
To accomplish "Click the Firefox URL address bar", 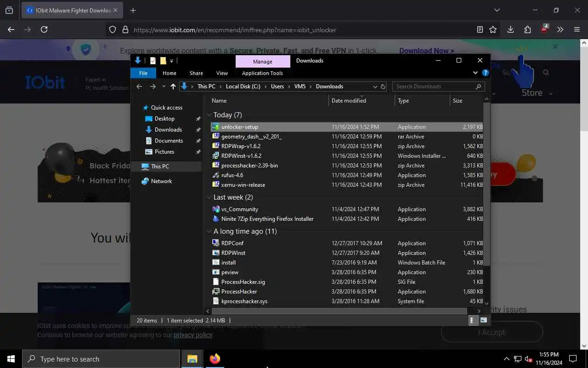I will click(x=303, y=30).
